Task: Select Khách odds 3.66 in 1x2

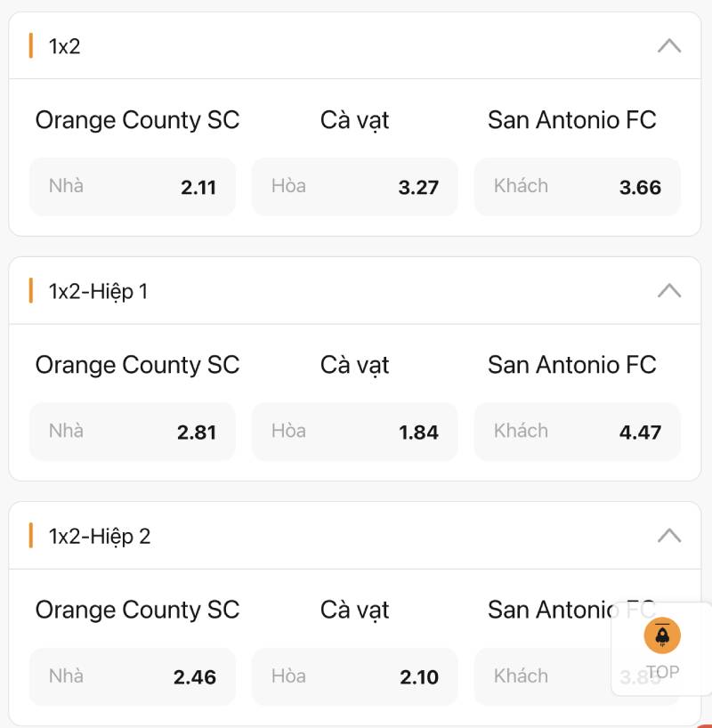Action: click(577, 187)
